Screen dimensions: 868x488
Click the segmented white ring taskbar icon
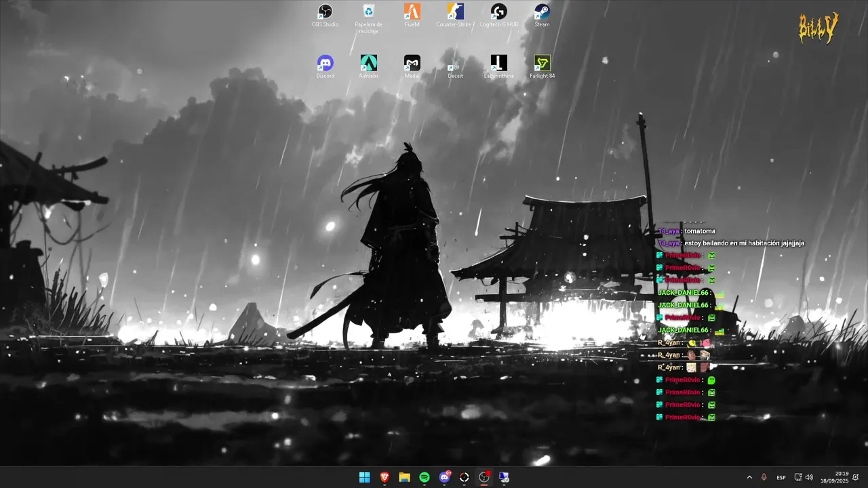coord(464,477)
